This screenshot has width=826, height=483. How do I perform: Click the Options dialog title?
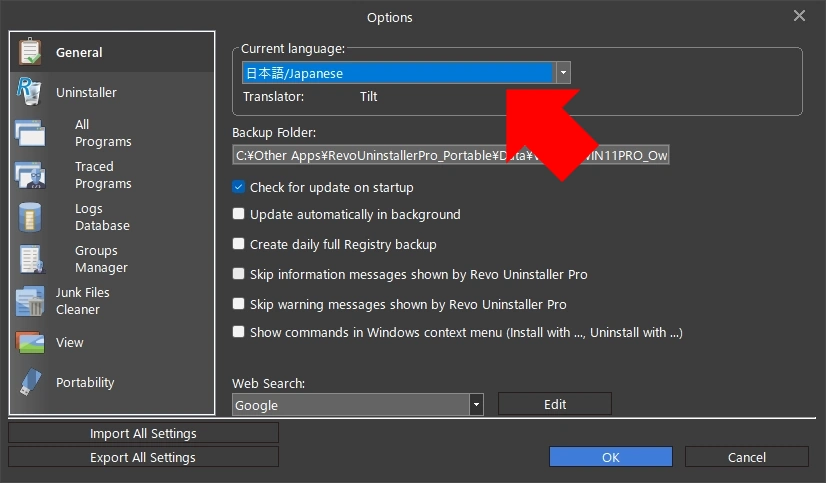tap(390, 17)
